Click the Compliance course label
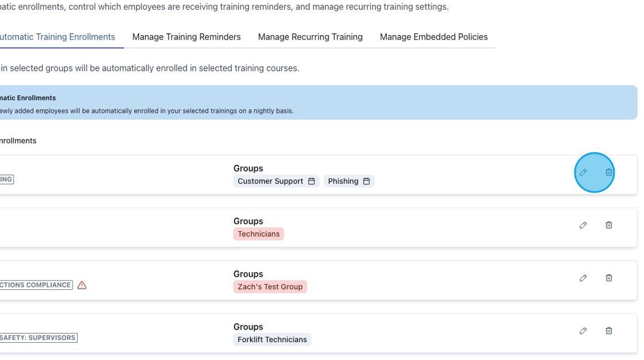The height and width of the screenshot is (360, 644). 36,285
